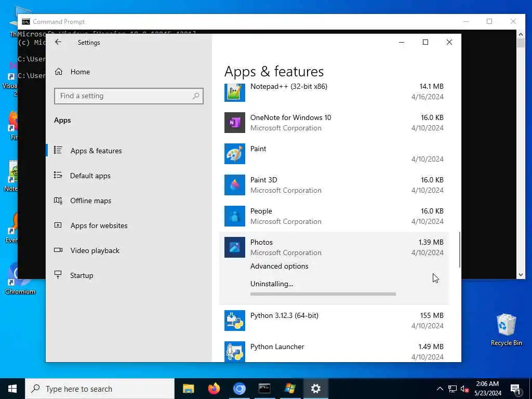532x399 pixels.
Task: Select the OneNote for Windows 10 icon
Action: pos(234,123)
